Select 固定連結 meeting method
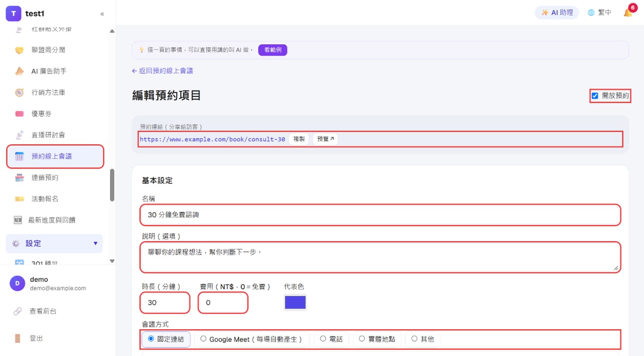 point(166,339)
